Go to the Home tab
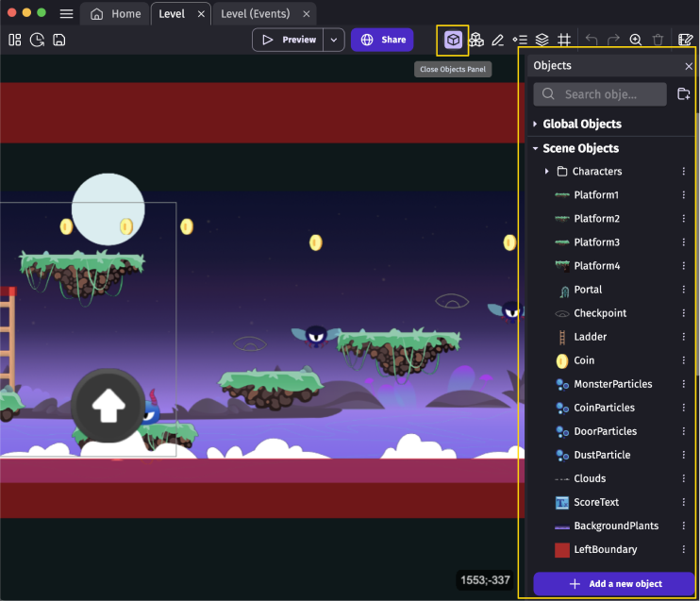Screen dimensions: 700x601 (x=115, y=14)
